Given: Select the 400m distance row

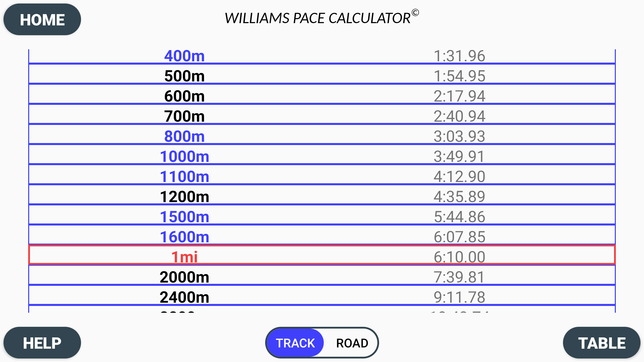Looking at the screenshot, I should click(x=185, y=56).
